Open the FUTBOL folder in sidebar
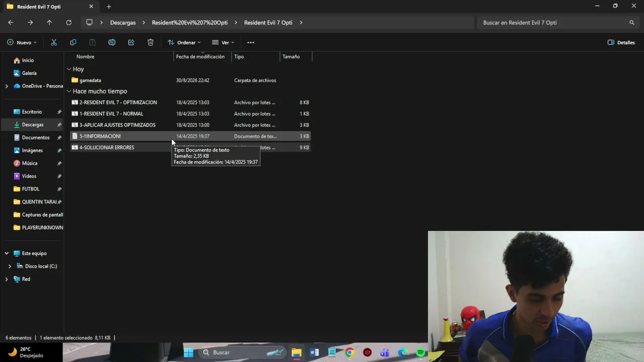 (32, 189)
